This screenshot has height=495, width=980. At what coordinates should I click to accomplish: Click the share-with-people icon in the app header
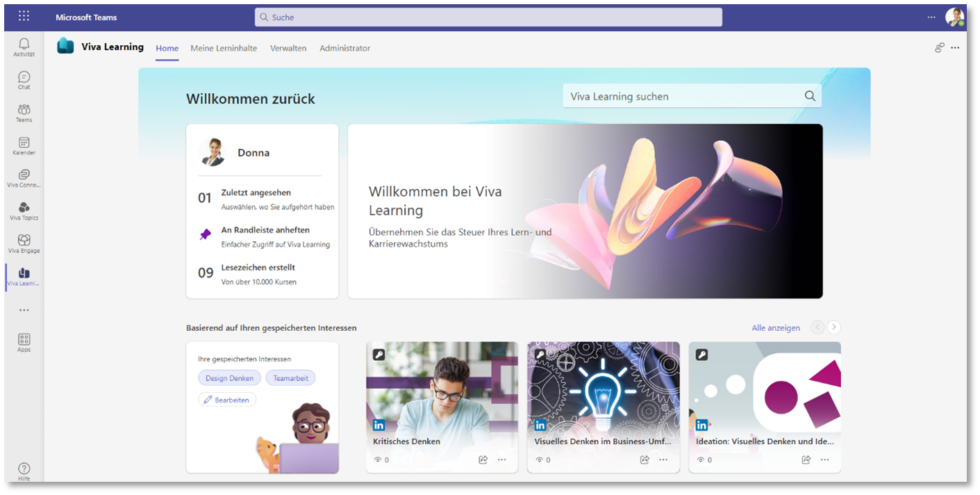(940, 47)
